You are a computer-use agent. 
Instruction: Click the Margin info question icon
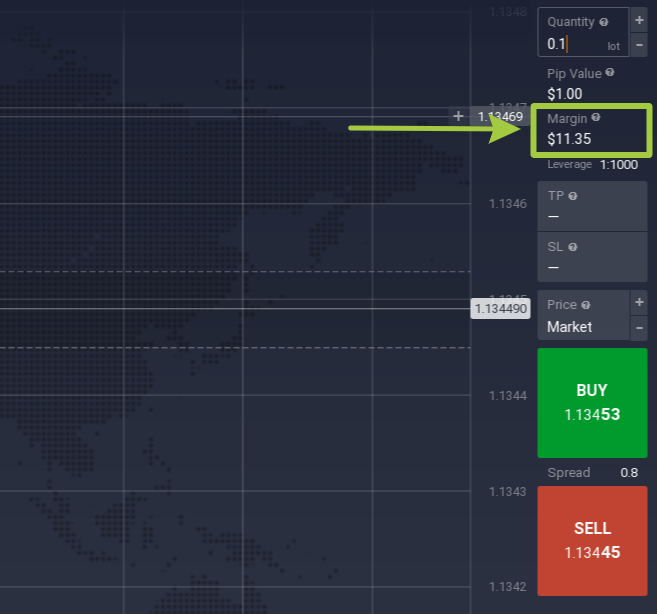596,118
